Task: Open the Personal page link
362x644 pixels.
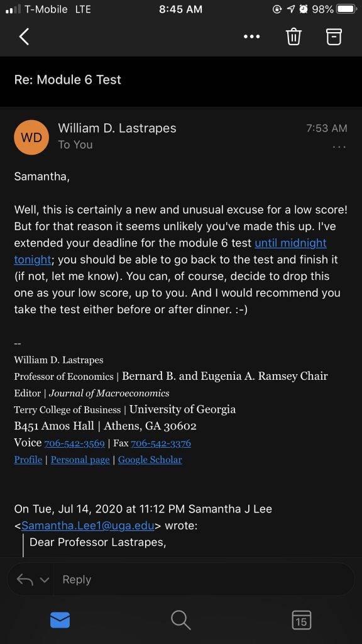Action: (x=80, y=460)
